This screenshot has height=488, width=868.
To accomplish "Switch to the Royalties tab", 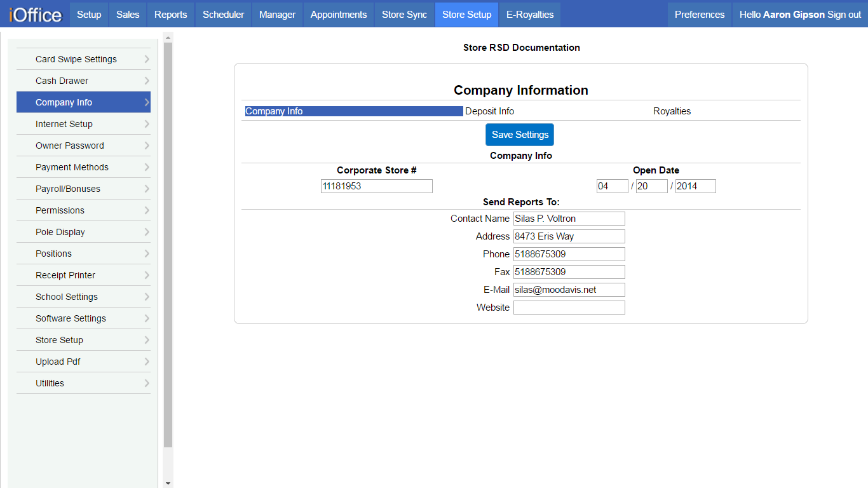I will [x=672, y=111].
